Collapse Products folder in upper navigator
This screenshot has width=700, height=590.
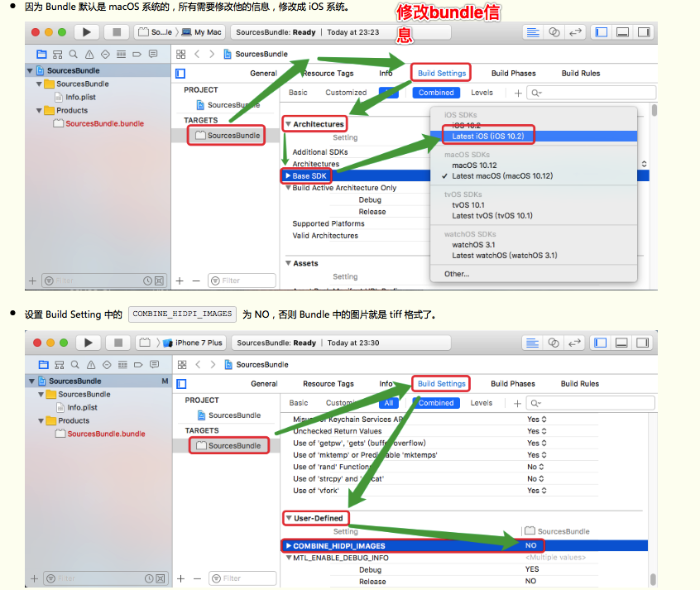tap(39, 110)
